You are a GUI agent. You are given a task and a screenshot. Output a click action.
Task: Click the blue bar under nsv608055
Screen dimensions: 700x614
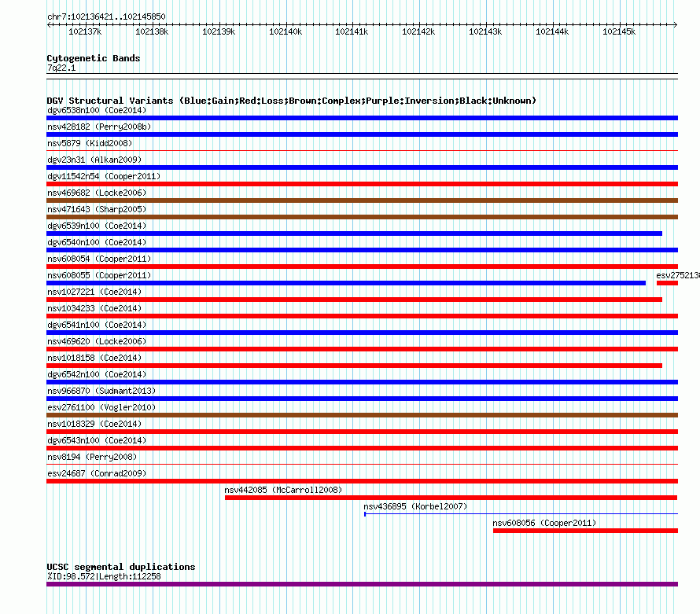click(x=346, y=283)
